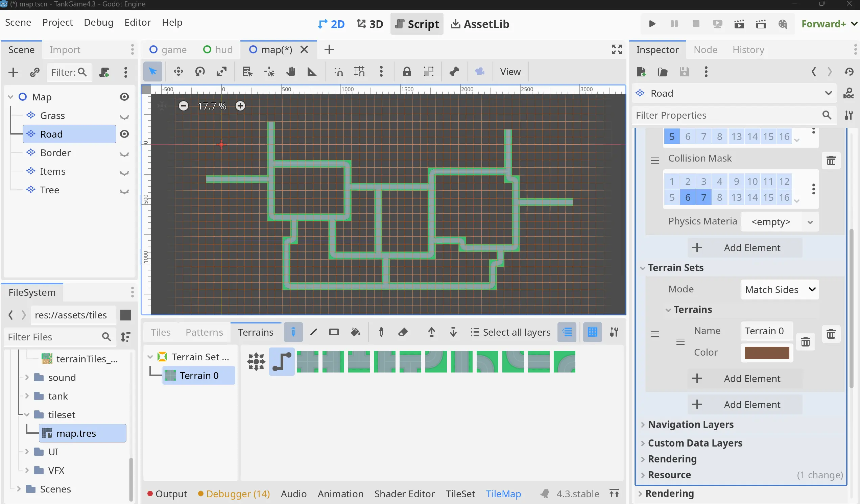Screen dimensions: 860x504
Task: Select the terrain Eraser tool
Action: point(403,332)
